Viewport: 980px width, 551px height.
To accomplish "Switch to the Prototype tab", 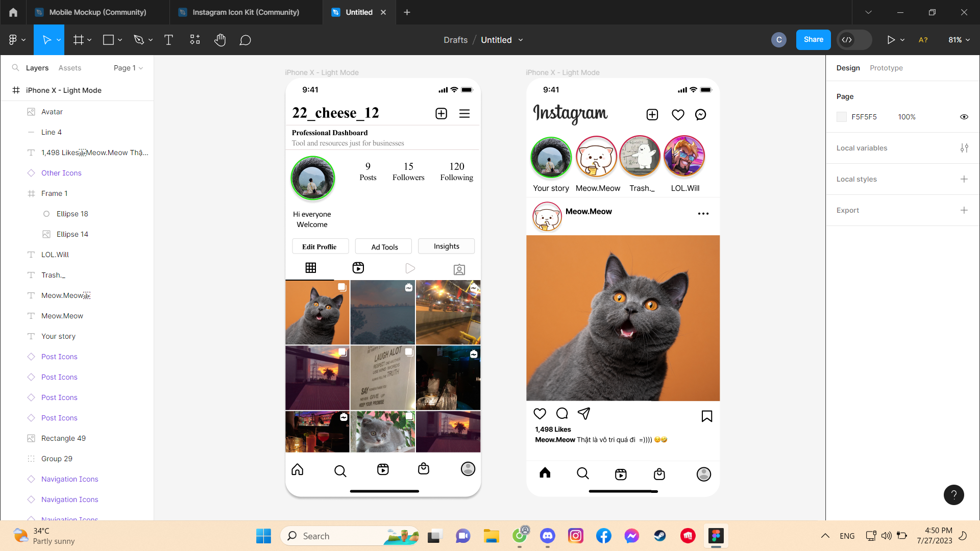I will (886, 68).
